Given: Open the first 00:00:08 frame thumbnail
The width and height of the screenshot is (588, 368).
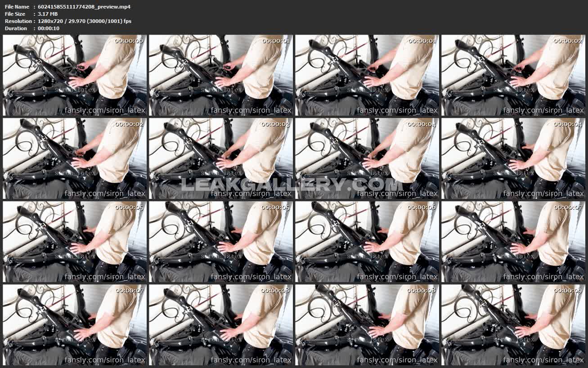Looking at the screenshot, I should 220,324.
